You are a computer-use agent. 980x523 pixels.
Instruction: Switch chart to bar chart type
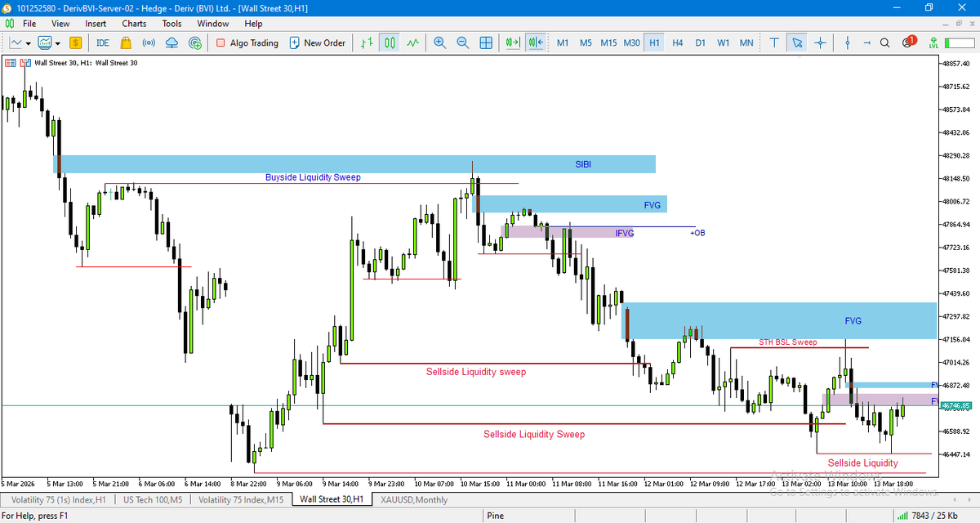(367, 42)
